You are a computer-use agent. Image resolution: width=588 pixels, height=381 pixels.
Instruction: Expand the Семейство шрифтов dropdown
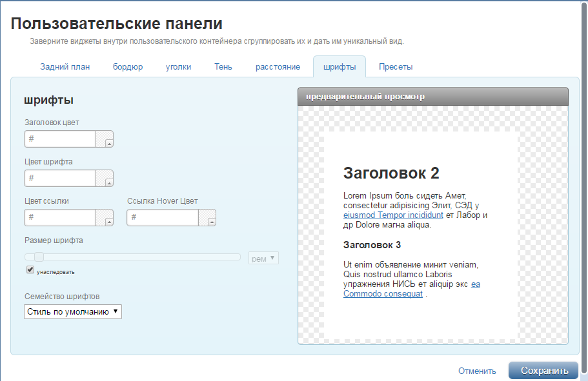coord(73,311)
